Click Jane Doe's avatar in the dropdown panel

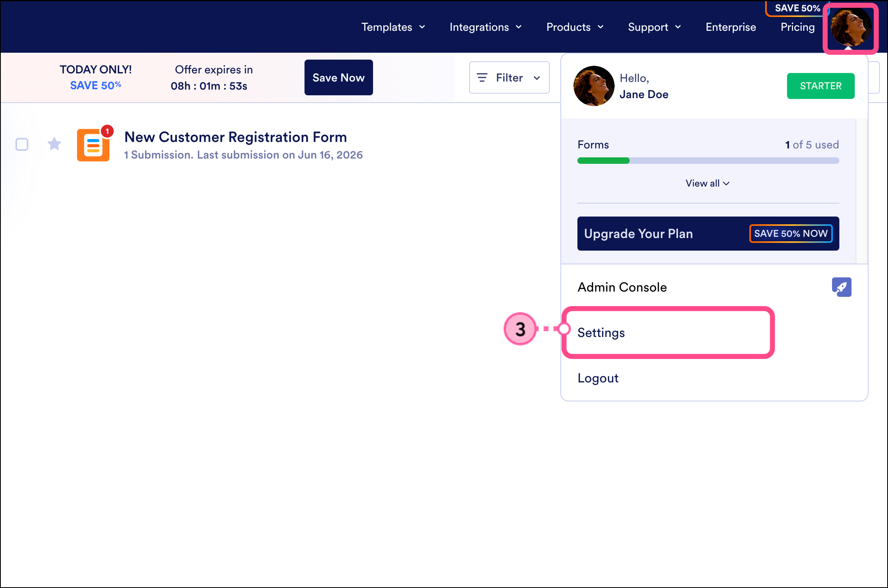594,86
